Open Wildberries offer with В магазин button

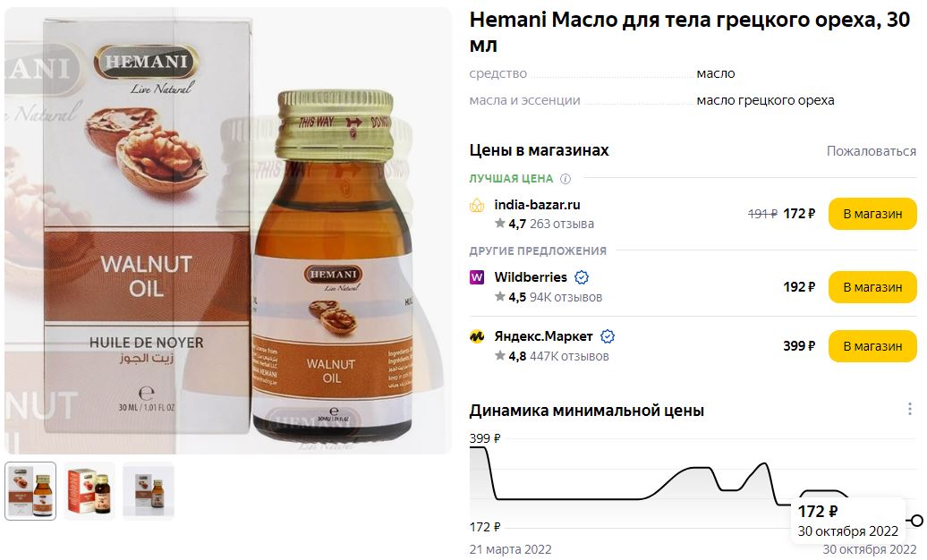pyautogui.click(x=872, y=287)
